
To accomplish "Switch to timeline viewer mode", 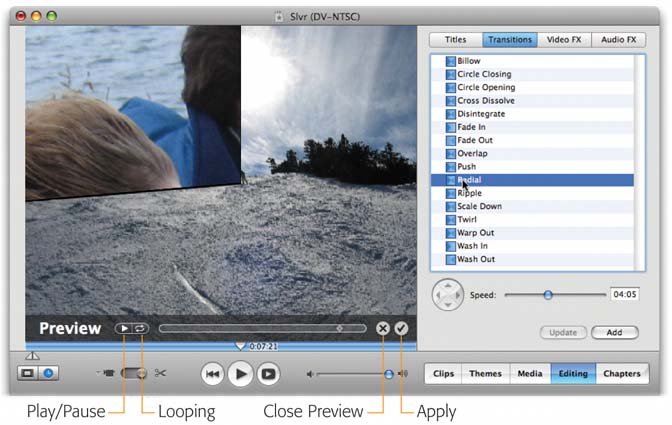I will pos(48,373).
